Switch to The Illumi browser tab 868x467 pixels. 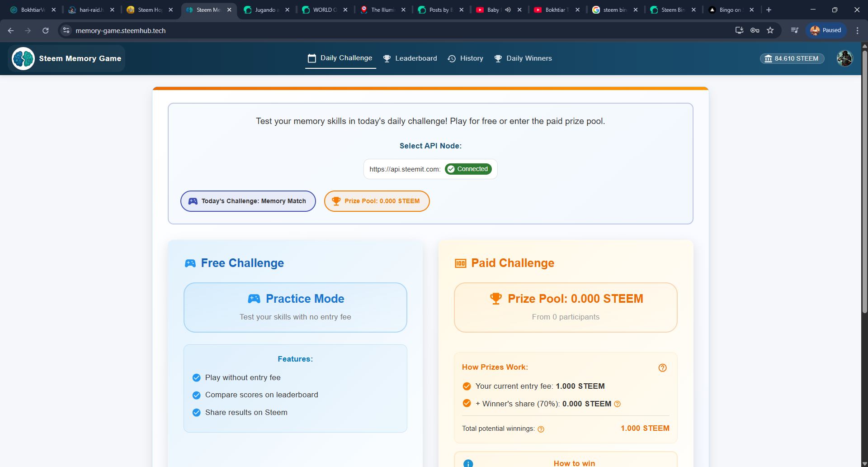coord(382,10)
